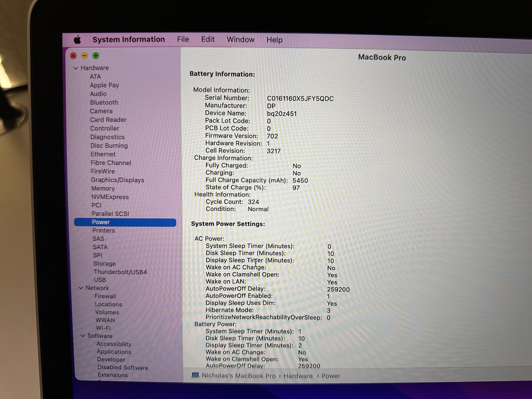The image size is (532, 399).
Task: Click device name bq20z451
Action: [282, 114]
